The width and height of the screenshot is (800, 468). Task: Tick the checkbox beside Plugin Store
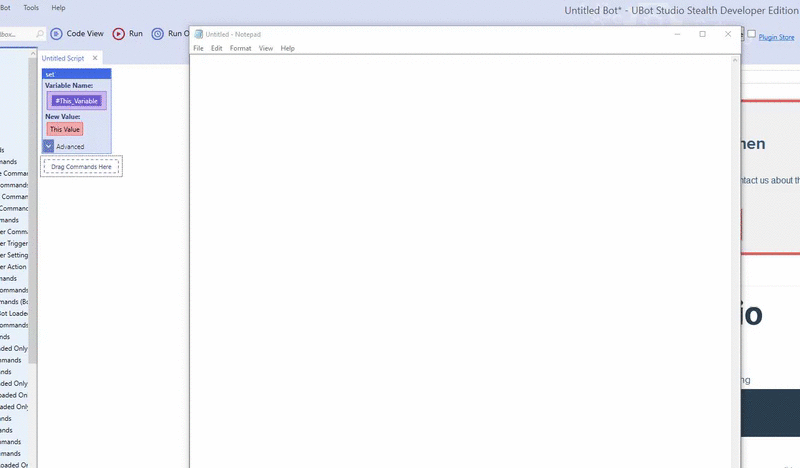tap(752, 34)
